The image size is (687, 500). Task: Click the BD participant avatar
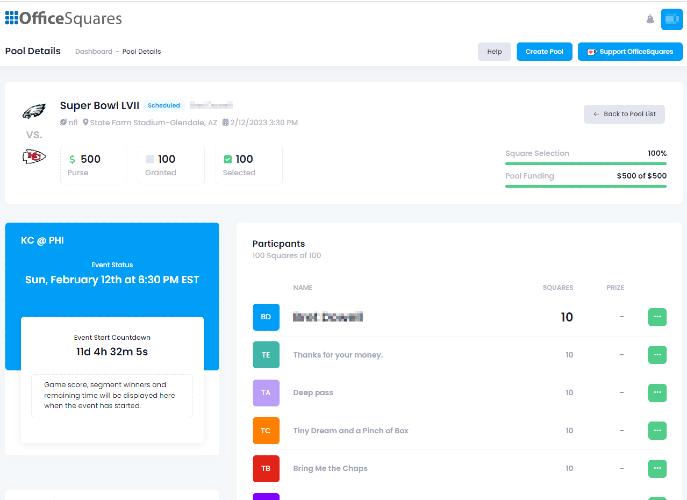click(x=266, y=317)
